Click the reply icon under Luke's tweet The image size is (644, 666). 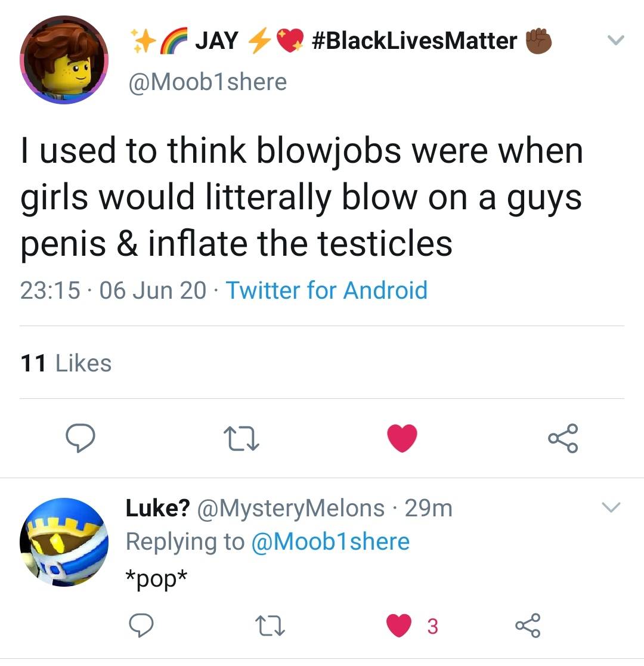point(141,626)
